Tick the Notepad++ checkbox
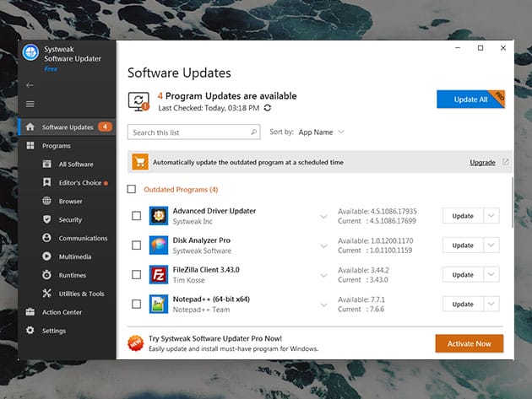 pos(137,304)
